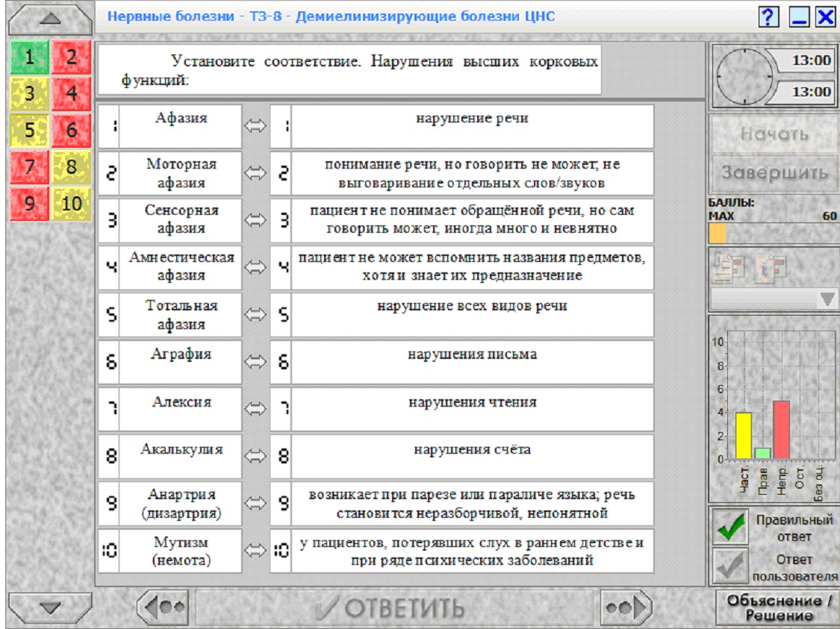Open the first report icon above dropdown
This screenshot has width=840, height=629.
point(729,266)
